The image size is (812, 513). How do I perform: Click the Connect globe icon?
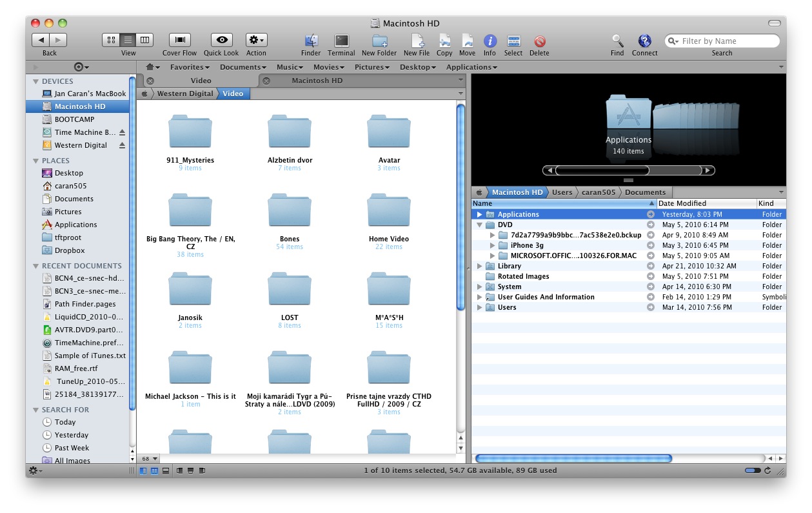pyautogui.click(x=644, y=41)
